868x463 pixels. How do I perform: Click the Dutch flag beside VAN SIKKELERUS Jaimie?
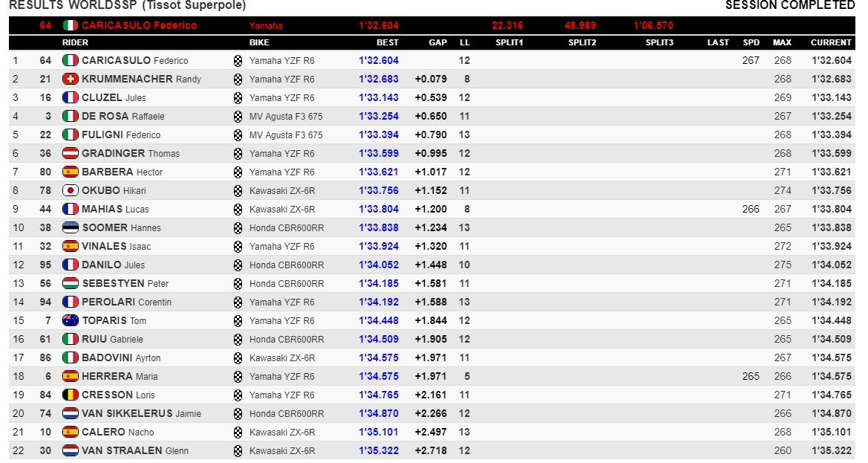tap(71, 414)
